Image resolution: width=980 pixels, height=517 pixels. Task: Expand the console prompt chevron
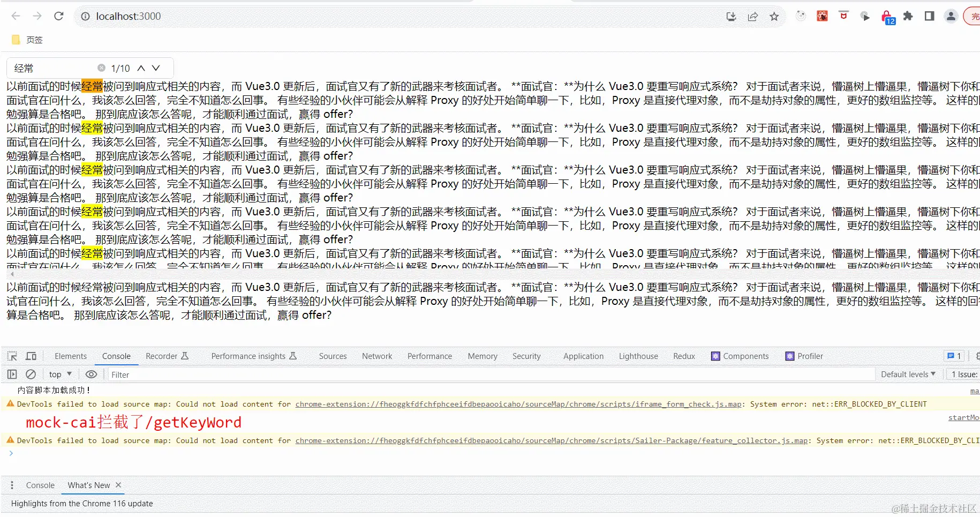[11, 453]
